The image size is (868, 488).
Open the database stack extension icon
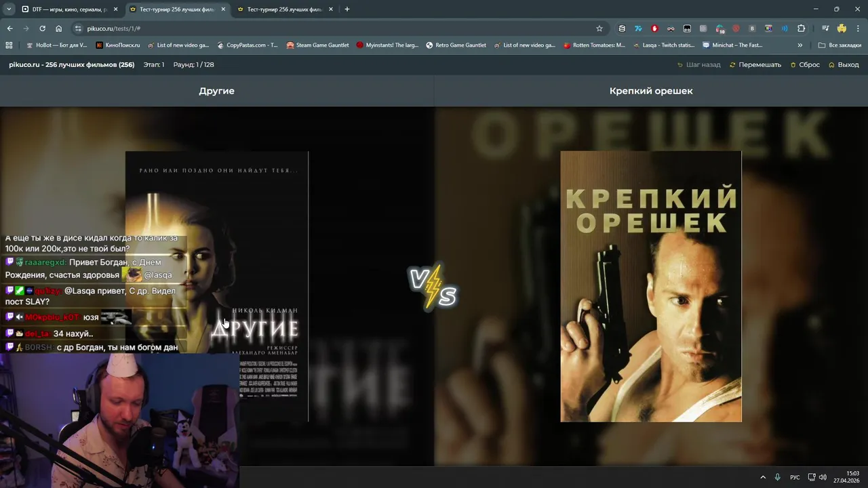point(622,28)
